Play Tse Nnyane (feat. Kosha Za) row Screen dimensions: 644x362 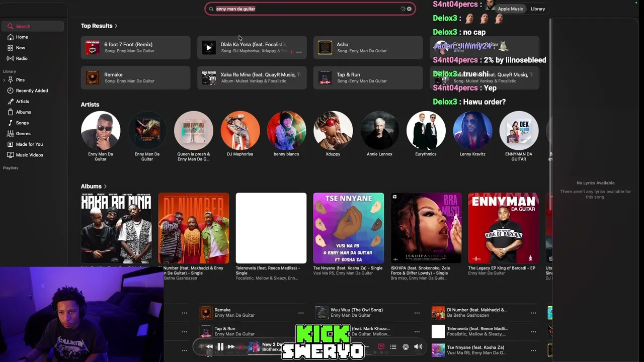(485, 350)
